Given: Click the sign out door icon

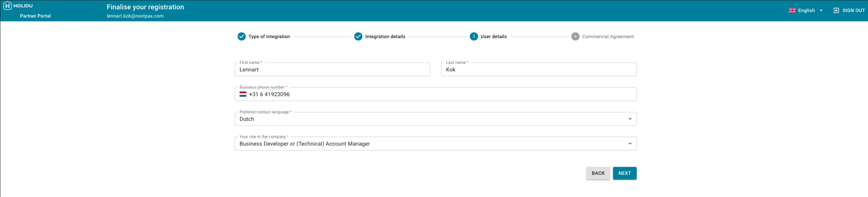Looking at the screenshot, I should coord(836,10).
